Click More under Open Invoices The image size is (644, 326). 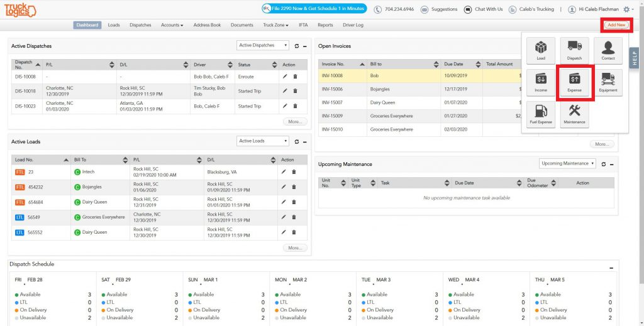602,144
